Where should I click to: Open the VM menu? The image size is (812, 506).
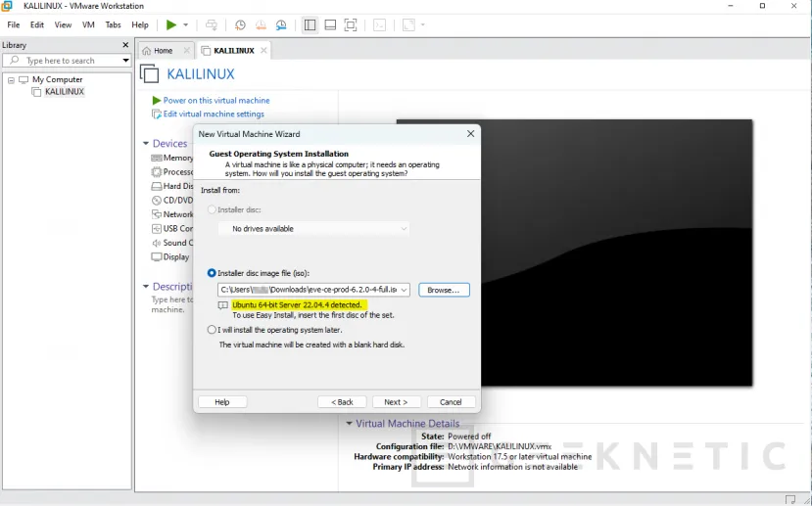(88, 24)
